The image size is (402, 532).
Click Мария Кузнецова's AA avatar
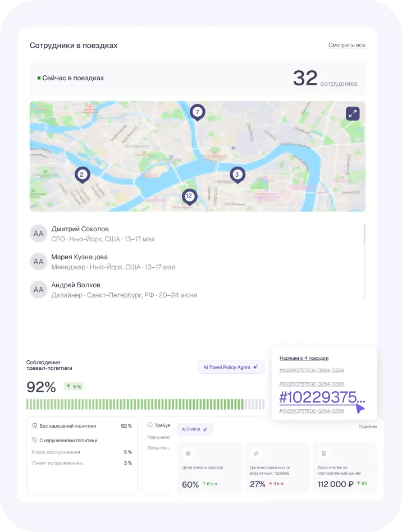pos(38,262)
